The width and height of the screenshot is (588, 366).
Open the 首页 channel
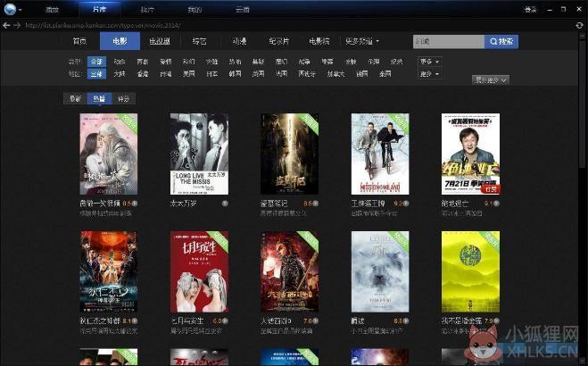click(x=79, y=41)
